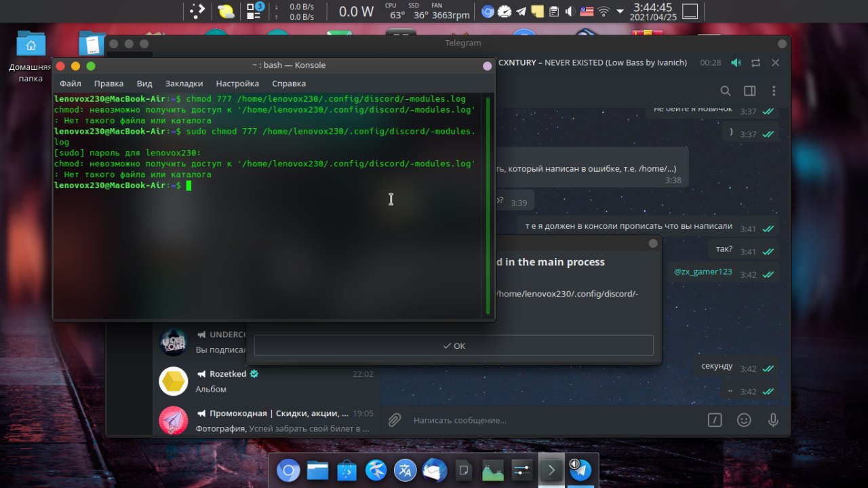The width and height of the screenshot is (868, 488).
Task: Open the Wi-Fi network tray icon
Action: (x=603, y=12)
